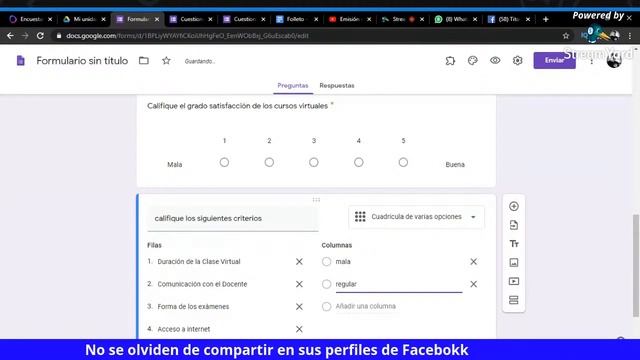Select linear scale option 4
Image resolution: width=640 pixels, height=360 pixels.
point(358,162)
